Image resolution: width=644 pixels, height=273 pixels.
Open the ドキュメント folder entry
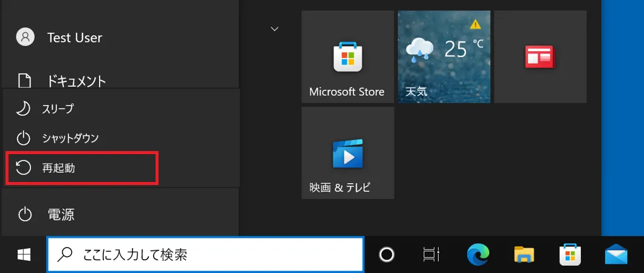(120, 80)
